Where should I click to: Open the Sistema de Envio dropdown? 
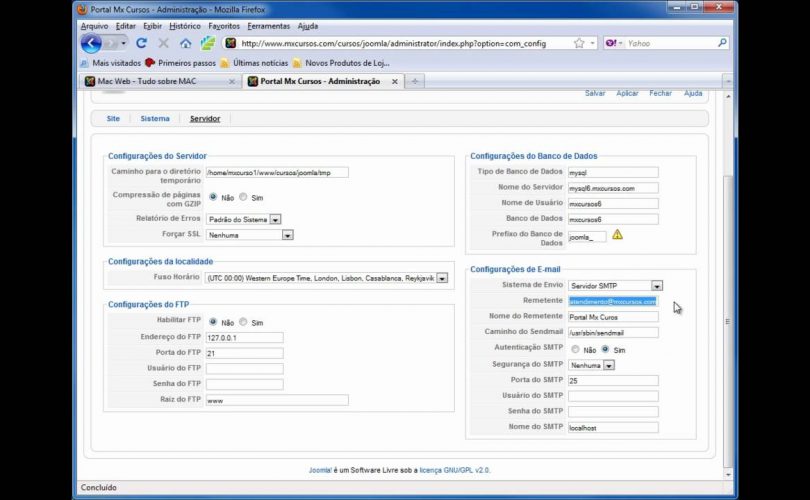(x=656, y=286)
